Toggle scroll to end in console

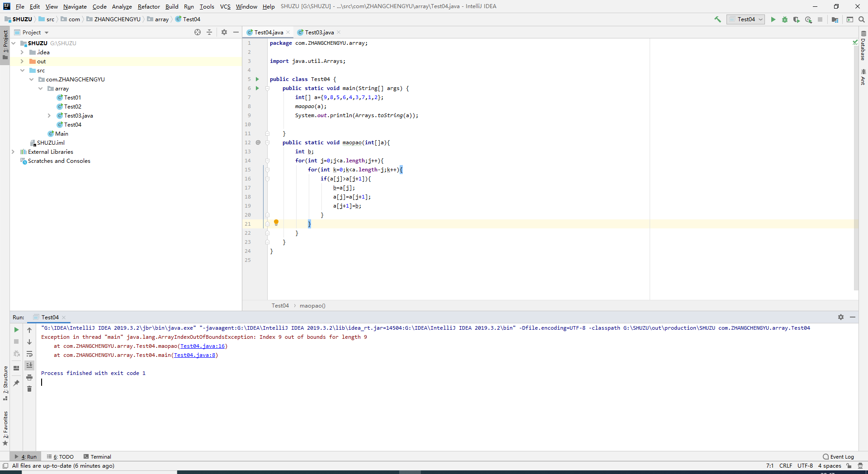(x=29, y=365)
